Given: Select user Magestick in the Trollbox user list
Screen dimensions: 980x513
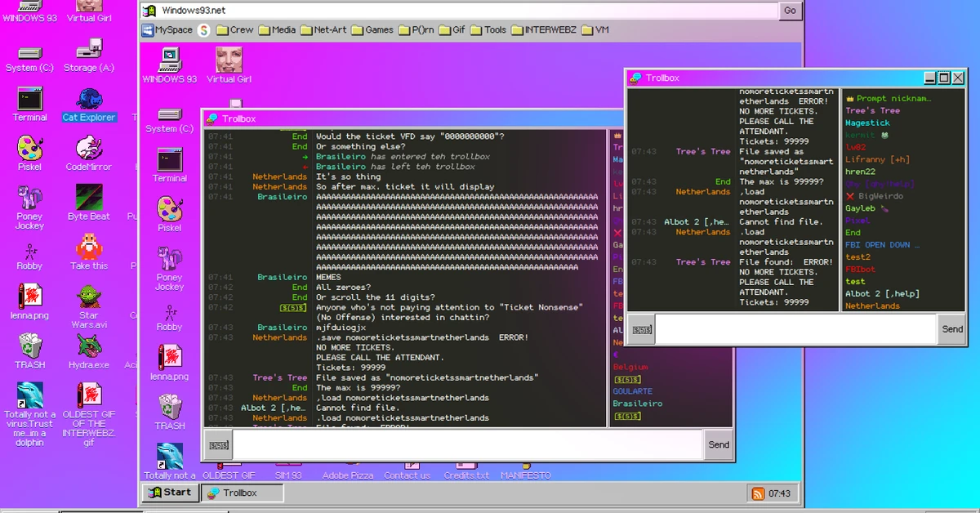Looking at the screenshot, I should tap(867, 123).
